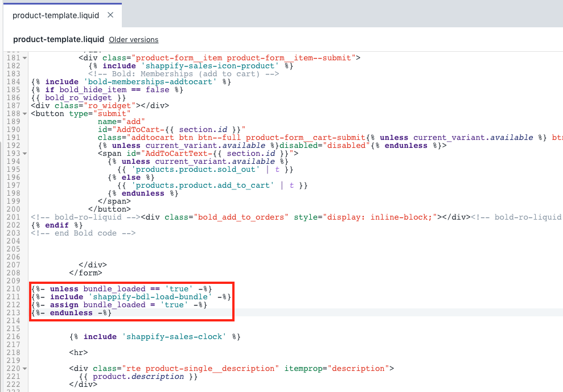The image size is (563, 392).
Task: Click the else tag on line 196
Action: 131,178
